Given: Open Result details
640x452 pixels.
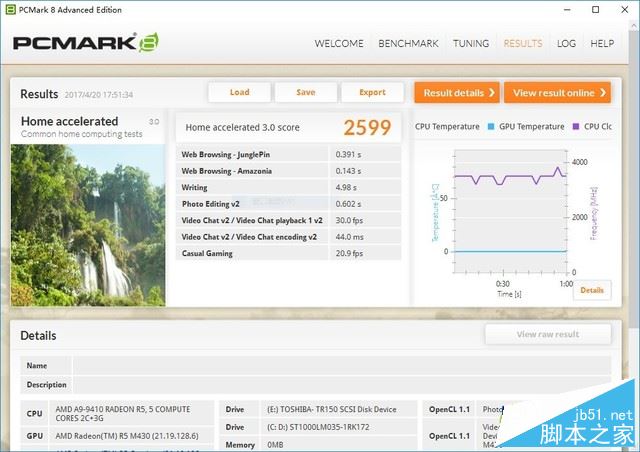Looking at the screenshot, I should tap(457, 93).
